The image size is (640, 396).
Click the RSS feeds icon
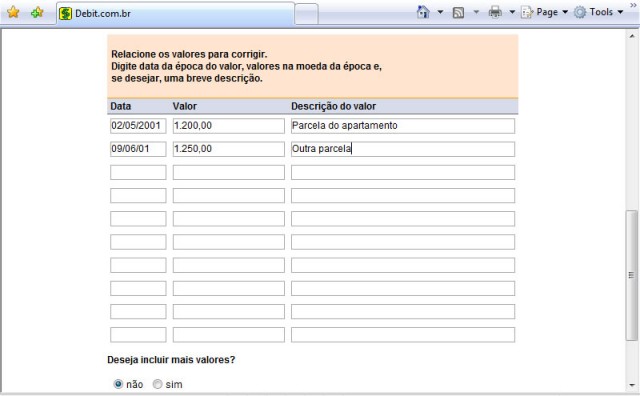pyautogui.click(x=458, y=13)
